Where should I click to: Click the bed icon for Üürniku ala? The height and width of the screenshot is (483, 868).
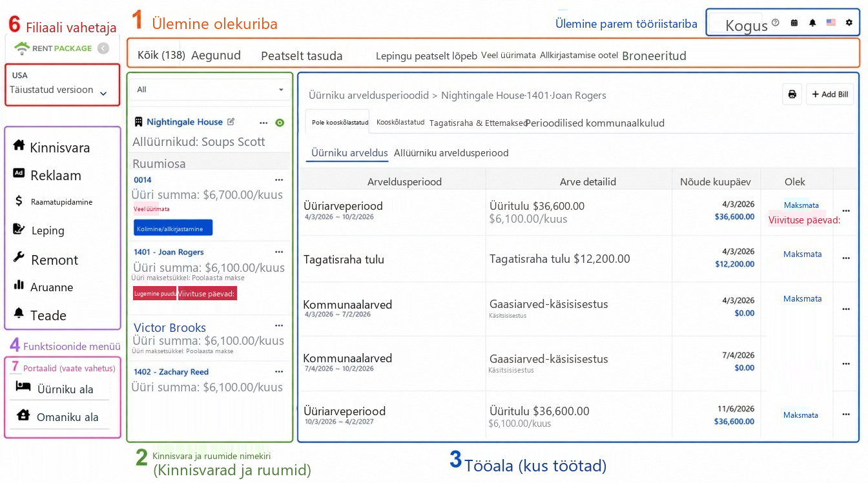click(23, 386)
